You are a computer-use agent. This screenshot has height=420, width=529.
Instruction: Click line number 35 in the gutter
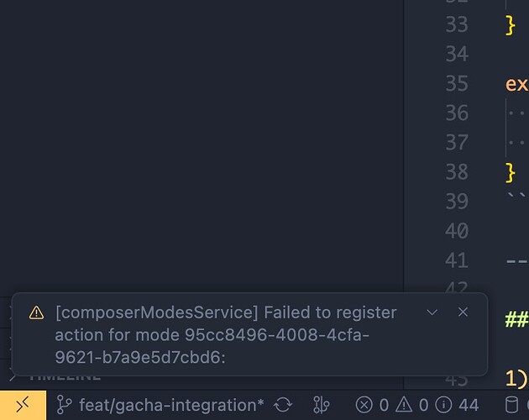pos(456,83)
